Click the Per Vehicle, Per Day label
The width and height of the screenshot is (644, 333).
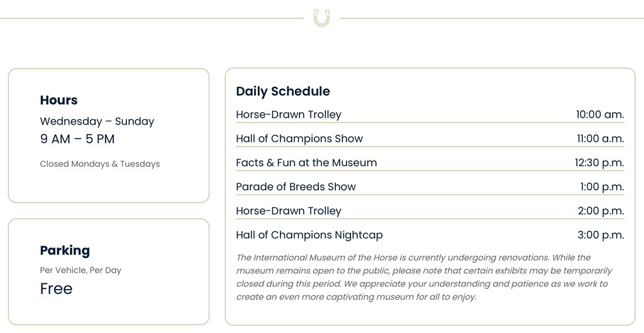pos(80,270)
